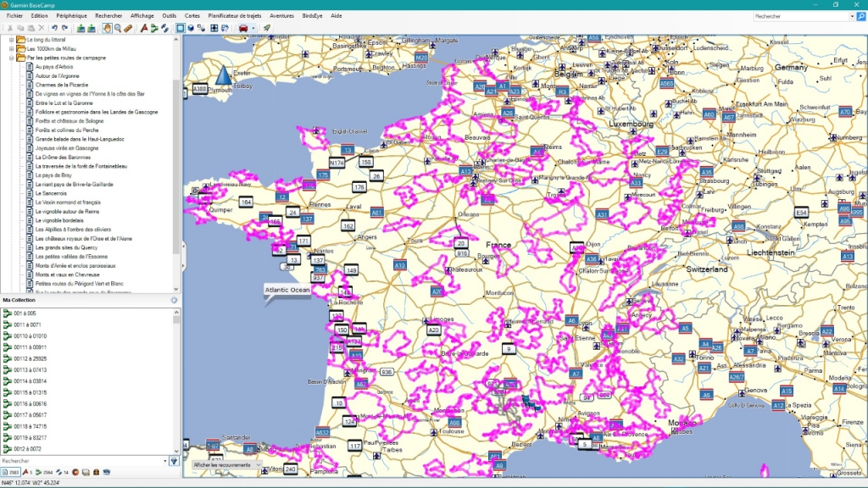Screen dimensions: 868x488
Task: Click the route list scroll-down arrow
Action: tap(176, 451)
